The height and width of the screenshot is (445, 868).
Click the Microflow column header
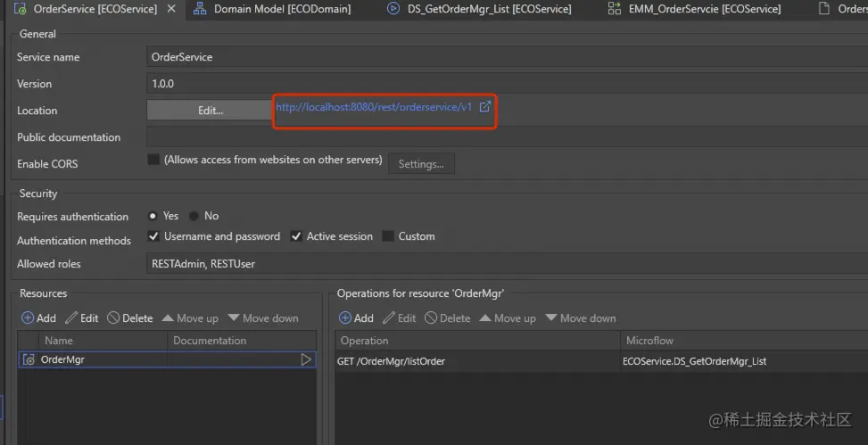[744, 341]
